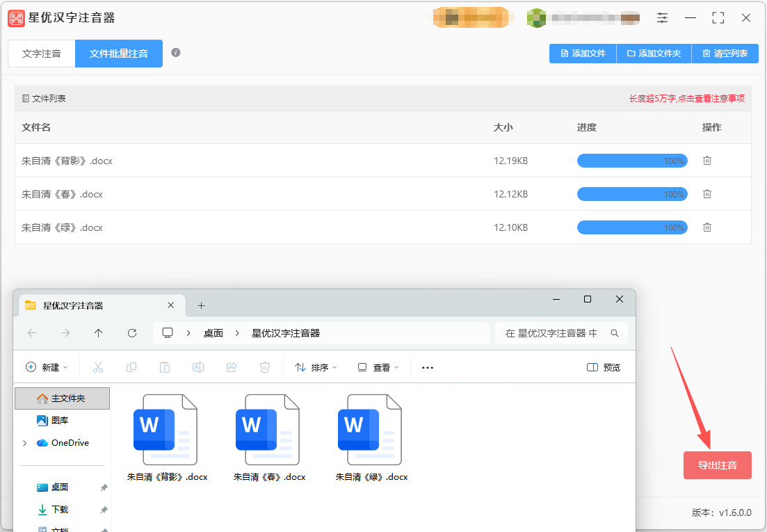767x532 pixels.
Task: Select the 文件批量注音 tab
Action: pos(119,54)
